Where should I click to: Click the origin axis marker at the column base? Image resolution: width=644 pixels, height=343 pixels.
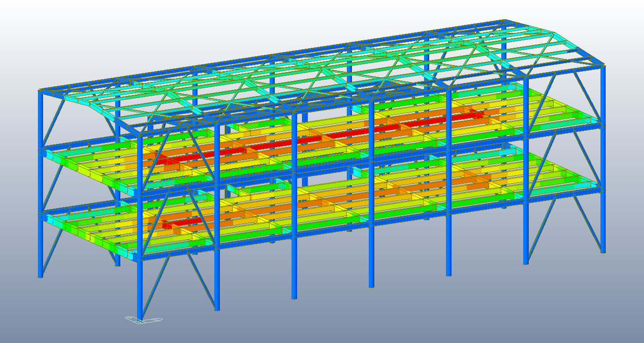(x=143, y=320)
